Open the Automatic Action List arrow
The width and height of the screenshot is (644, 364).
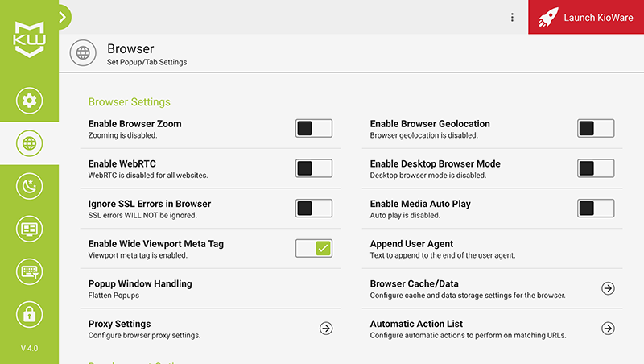click(x=608, y=329)
